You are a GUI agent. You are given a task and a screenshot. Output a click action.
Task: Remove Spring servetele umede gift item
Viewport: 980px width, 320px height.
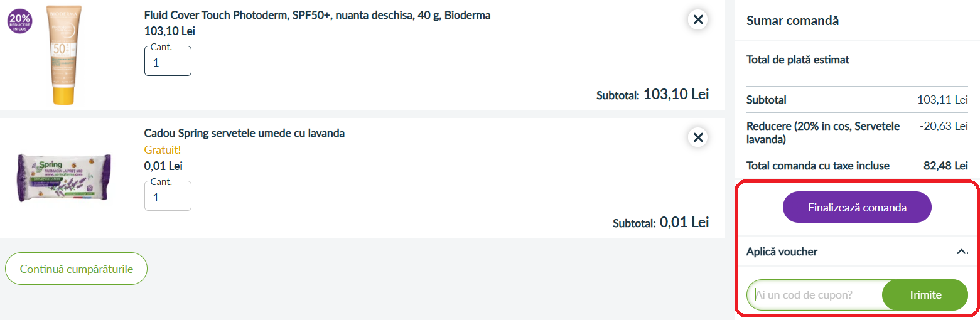tap(697, 137)
